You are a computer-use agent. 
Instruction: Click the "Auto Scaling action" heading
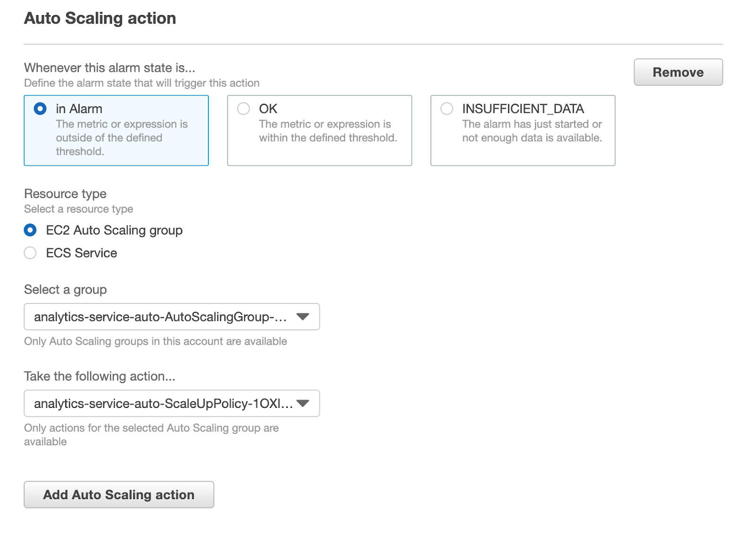pos(100,18)
